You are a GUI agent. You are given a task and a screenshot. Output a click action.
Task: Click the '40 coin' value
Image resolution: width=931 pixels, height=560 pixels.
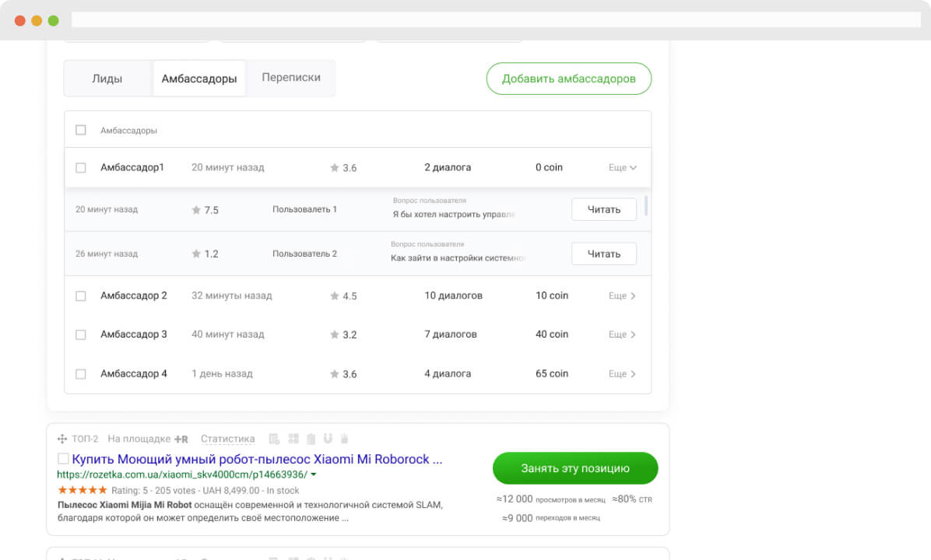point(552,334)
